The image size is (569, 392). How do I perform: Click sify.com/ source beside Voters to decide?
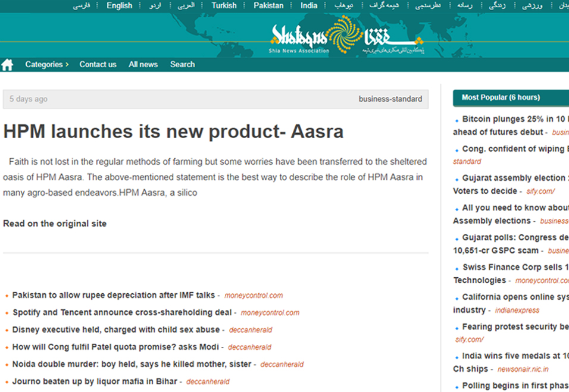tap(540, 191)
